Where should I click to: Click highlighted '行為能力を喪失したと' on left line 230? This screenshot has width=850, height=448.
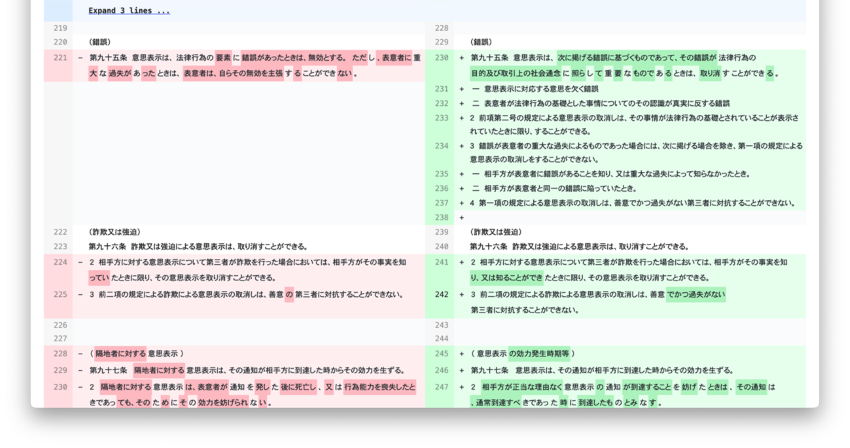coord(379,388)
